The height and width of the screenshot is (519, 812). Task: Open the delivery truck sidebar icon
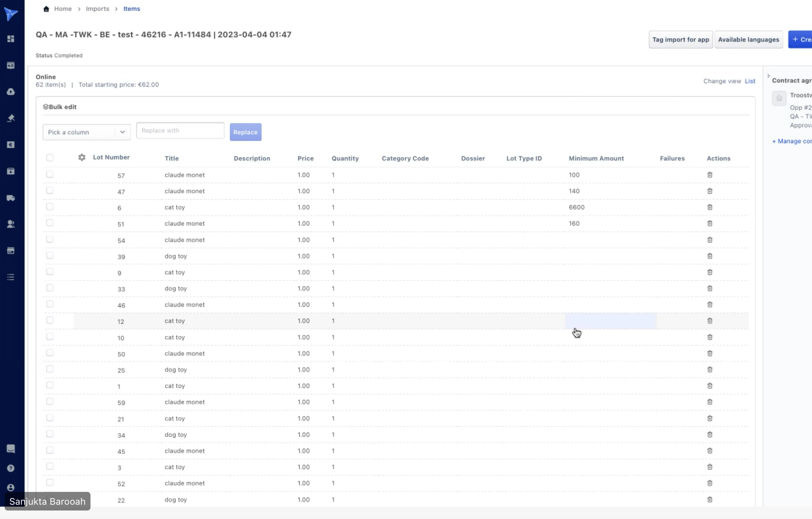click(x=11, y=198)
